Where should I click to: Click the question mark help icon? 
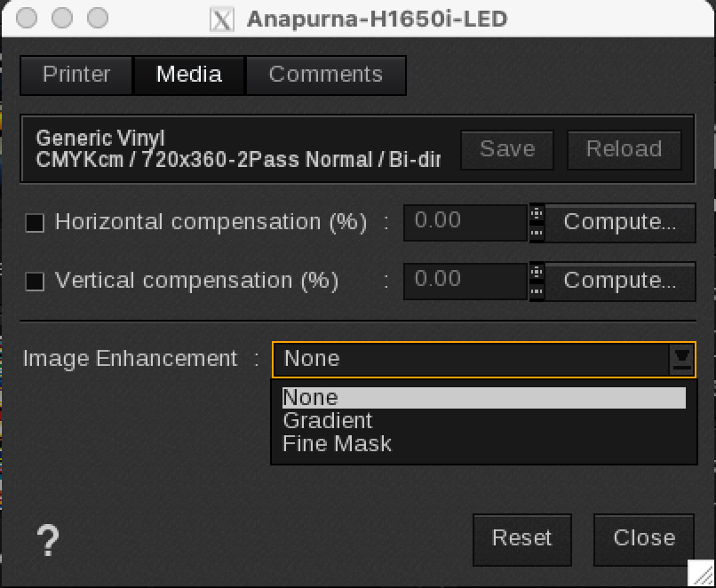(x=48, y=540)
